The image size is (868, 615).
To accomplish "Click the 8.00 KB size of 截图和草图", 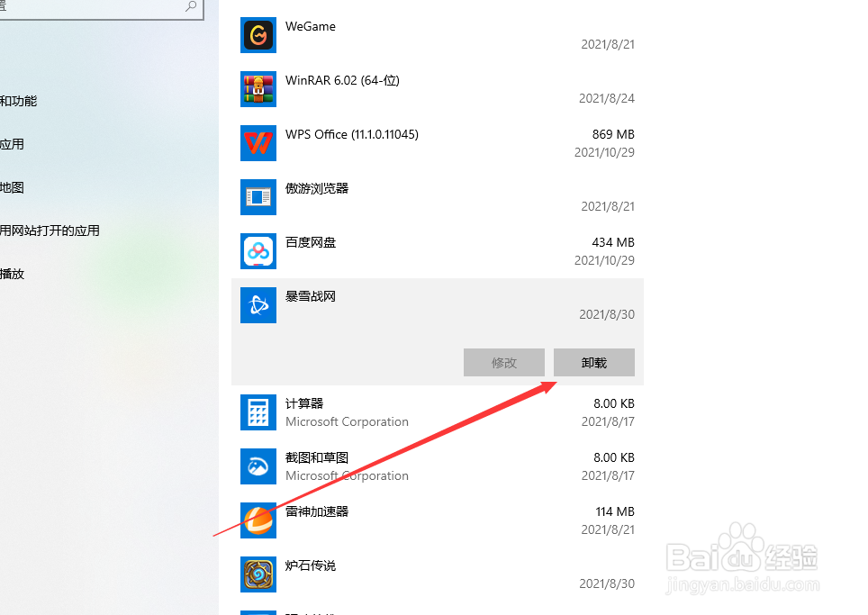I will tap(614, 457).
